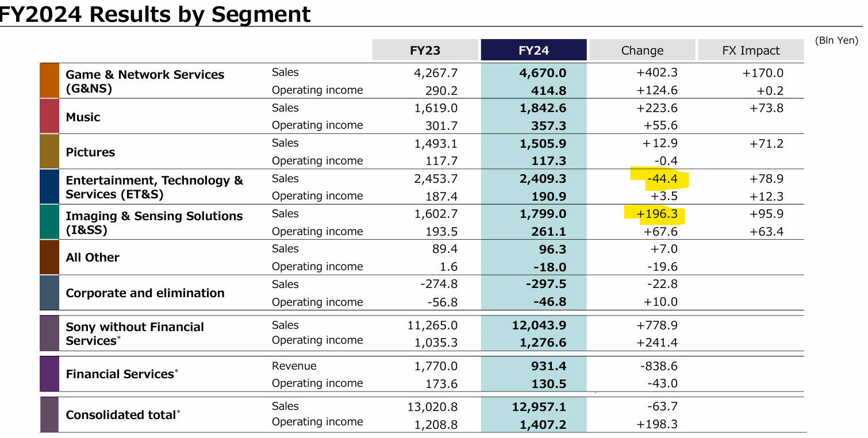
Task: Click the "Consolidated total" label
Action: pos(123,414)
